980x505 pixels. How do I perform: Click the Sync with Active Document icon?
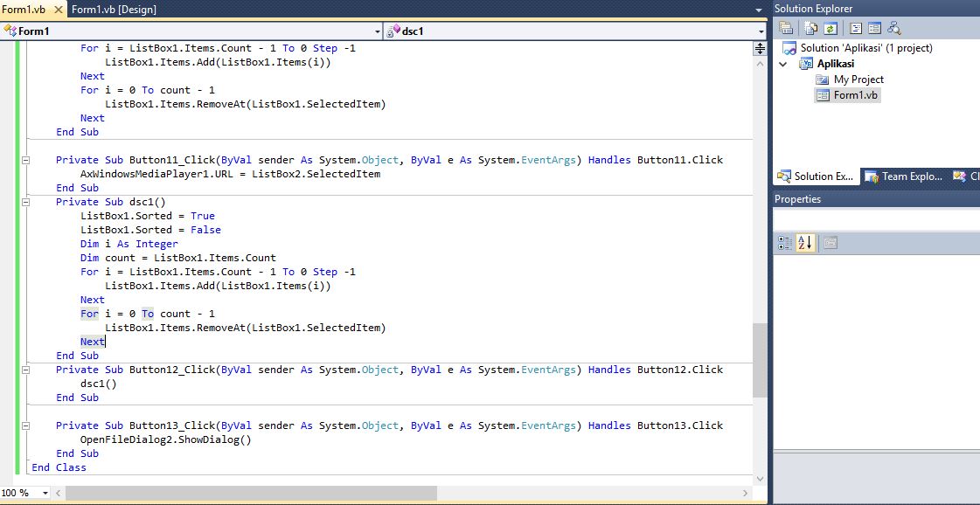click(x=895, y=28)
